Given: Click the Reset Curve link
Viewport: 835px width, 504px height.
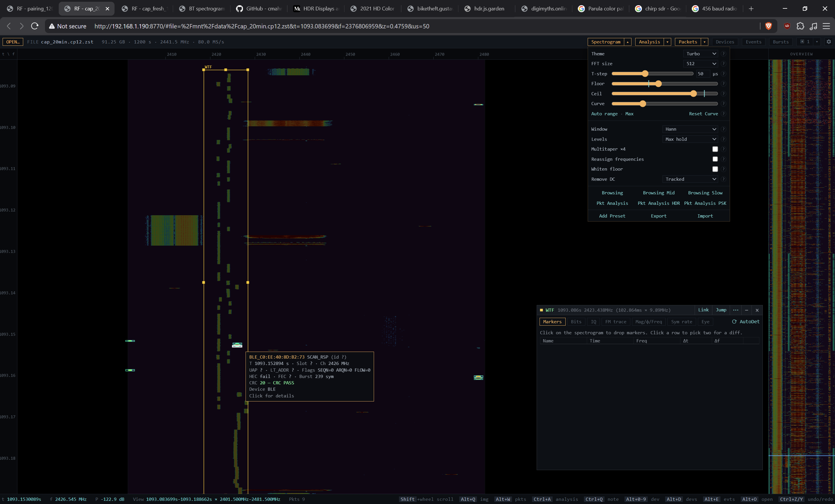Looking at the screenshot, I should [703, 114].
